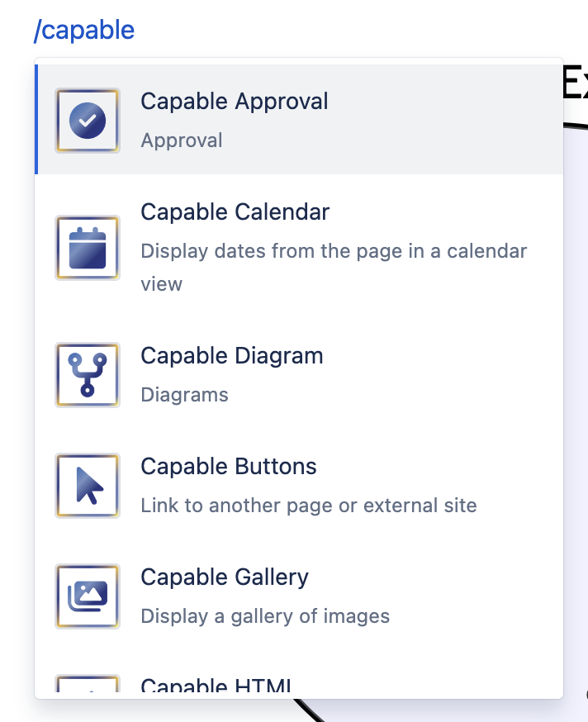Click the Capable Calendar icon
Image resolution: width=588 pixels, height=722 pixels.
pos(88,248)
